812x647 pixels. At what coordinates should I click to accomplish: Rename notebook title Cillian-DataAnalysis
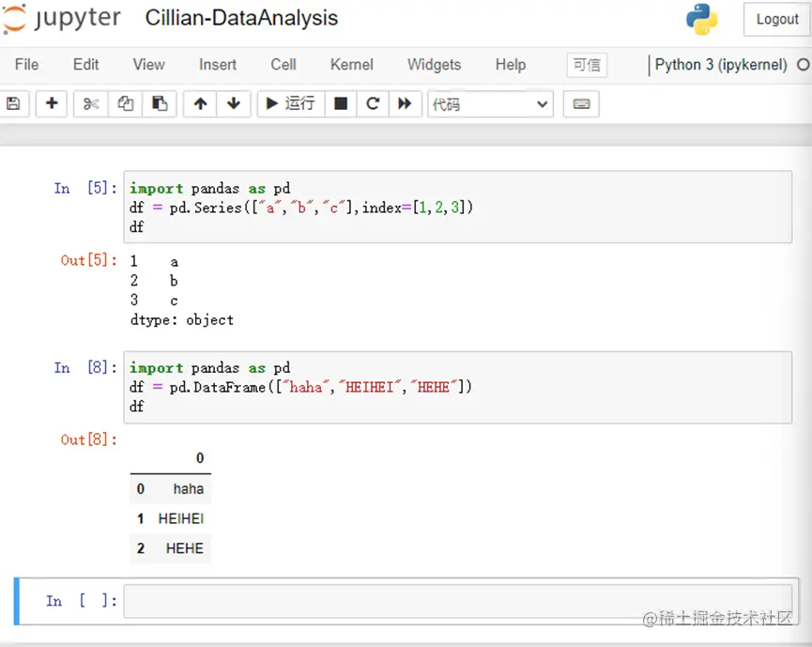pos(241,18)
